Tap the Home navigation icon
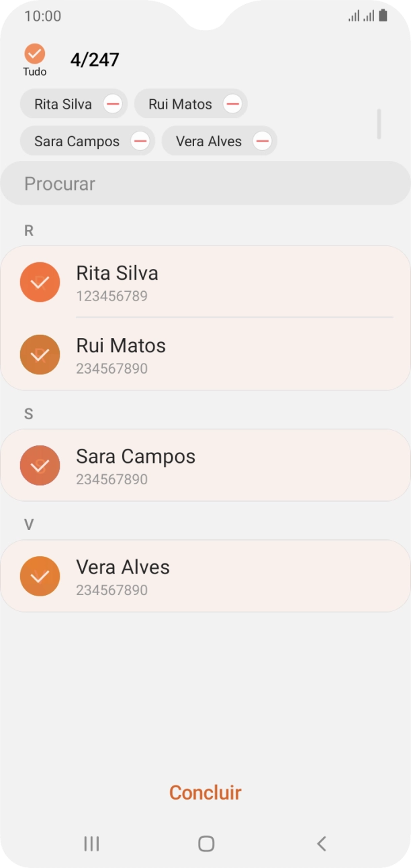Screen dimensions: 411x868 205,844
